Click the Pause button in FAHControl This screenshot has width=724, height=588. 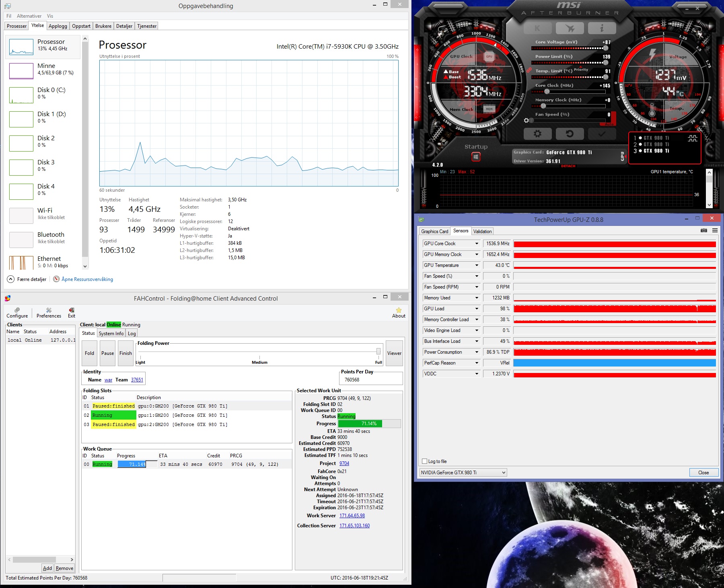tap(107, 353)
